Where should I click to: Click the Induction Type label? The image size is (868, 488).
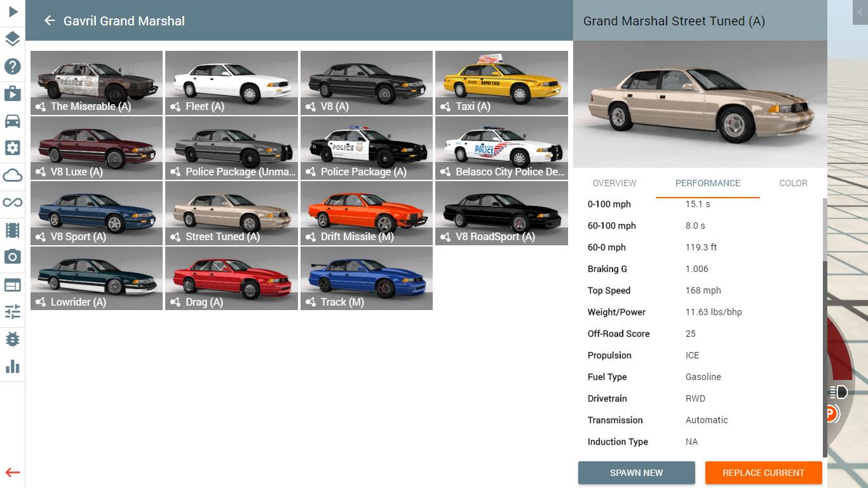point(618,442)
